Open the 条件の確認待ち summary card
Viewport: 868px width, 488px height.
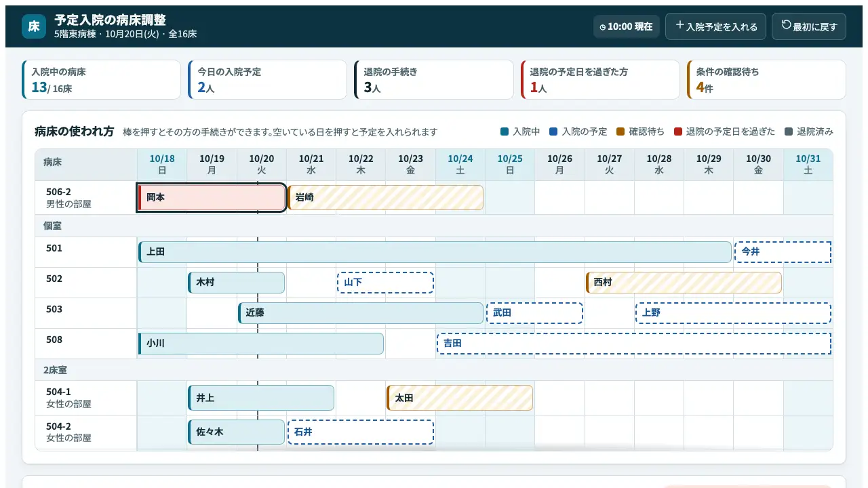click(766, 79)
